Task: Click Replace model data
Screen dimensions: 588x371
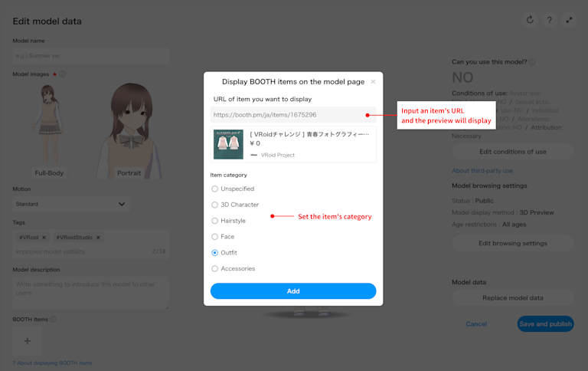Action: [513, 297]
